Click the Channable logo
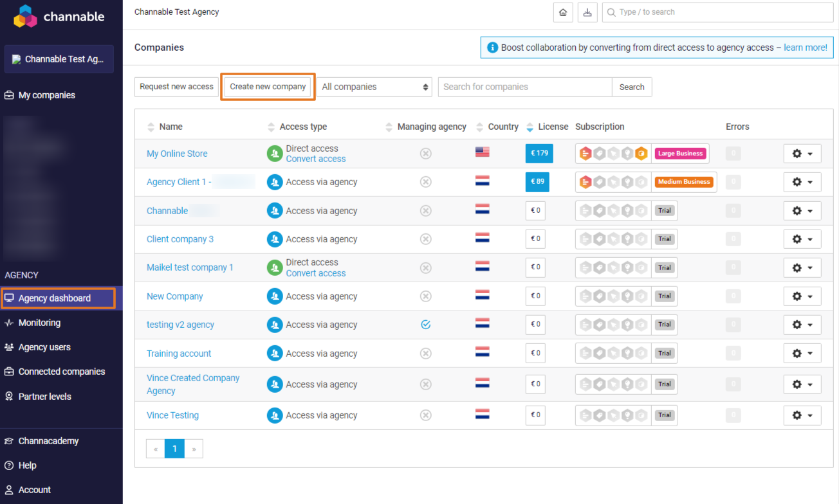 59,17
